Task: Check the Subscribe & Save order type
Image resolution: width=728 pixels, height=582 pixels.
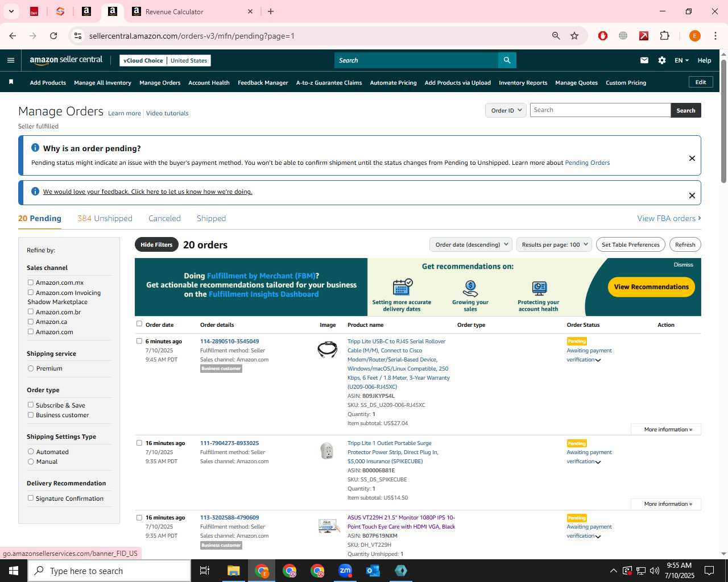Action: (x=31, y=405)
